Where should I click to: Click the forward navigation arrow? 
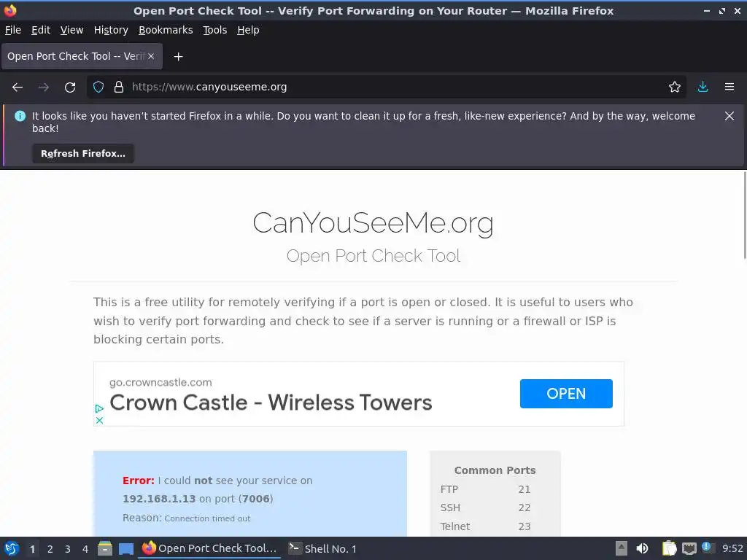[44, 87]
